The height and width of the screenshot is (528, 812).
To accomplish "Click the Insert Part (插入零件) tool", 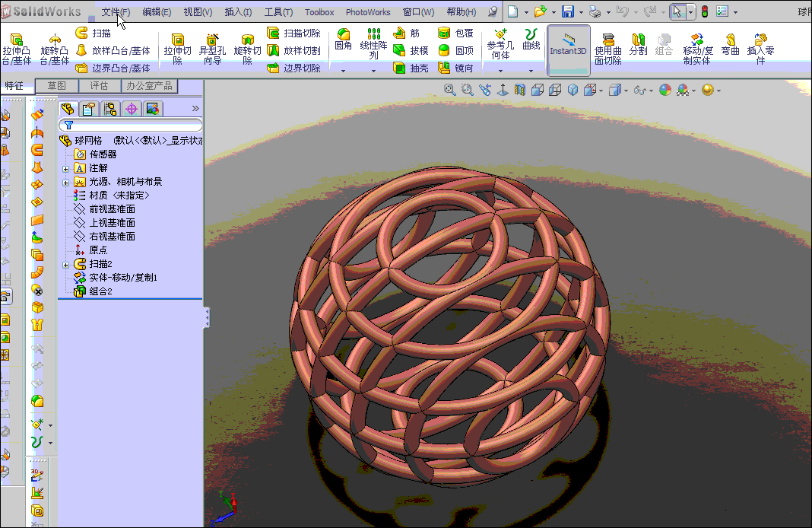I will click(x=760, y=49).
